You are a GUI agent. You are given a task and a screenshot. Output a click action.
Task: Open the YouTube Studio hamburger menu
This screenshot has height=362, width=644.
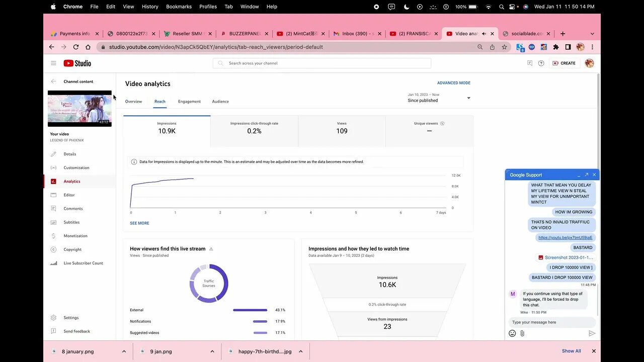point(53,63)
